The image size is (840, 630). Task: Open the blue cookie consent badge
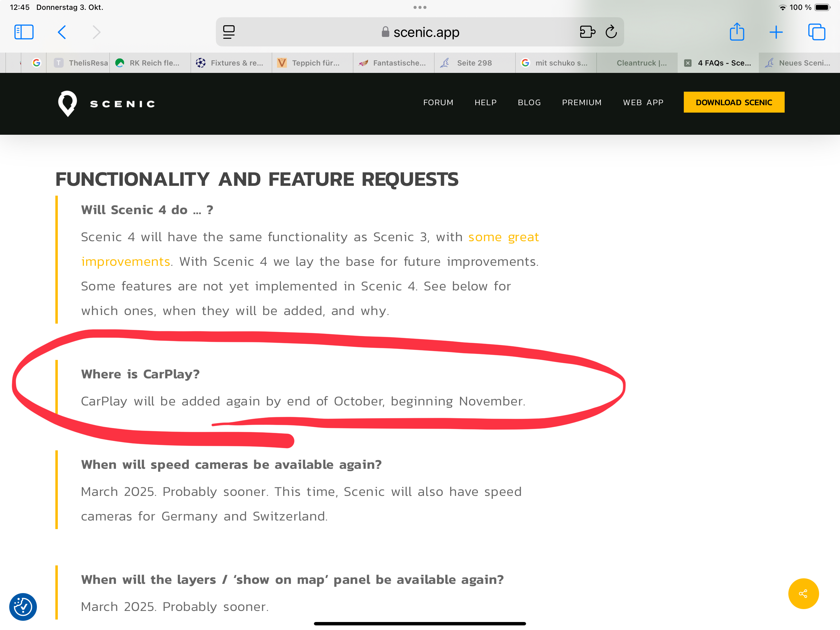coord(23,607)
